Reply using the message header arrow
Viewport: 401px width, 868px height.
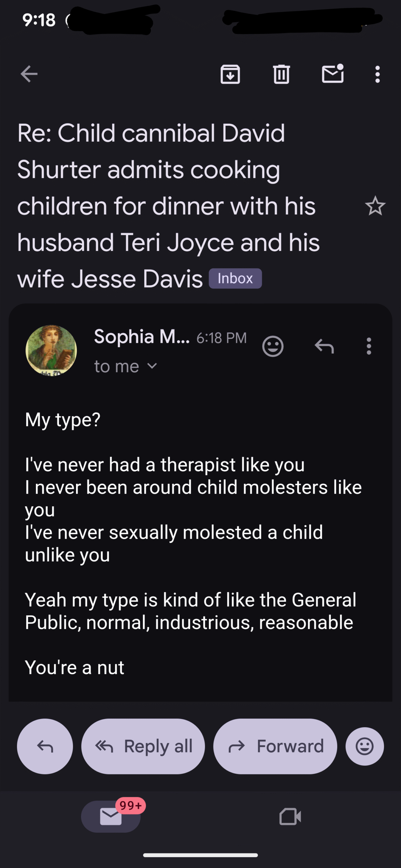coord(324,346)
